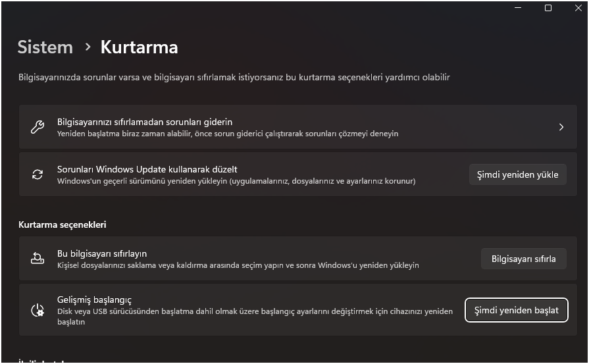Screen dimensions: 589x364
Task: Select Bu bilgisayarı sıfırlayın row title
Action: (102, 253)
